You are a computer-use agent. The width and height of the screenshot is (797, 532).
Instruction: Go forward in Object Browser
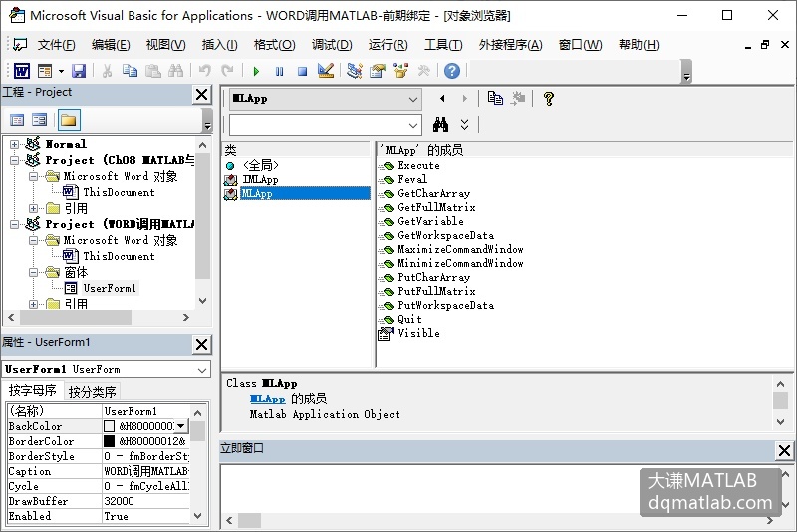click(464, 98)
